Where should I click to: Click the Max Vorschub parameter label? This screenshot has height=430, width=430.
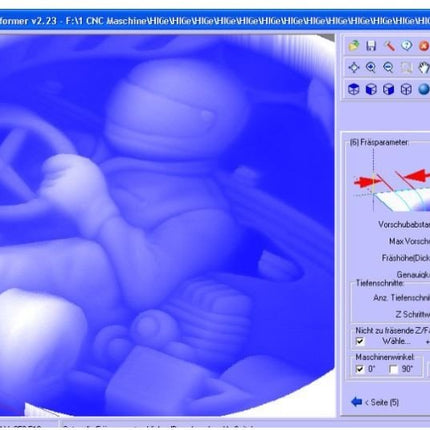point(409,241)
